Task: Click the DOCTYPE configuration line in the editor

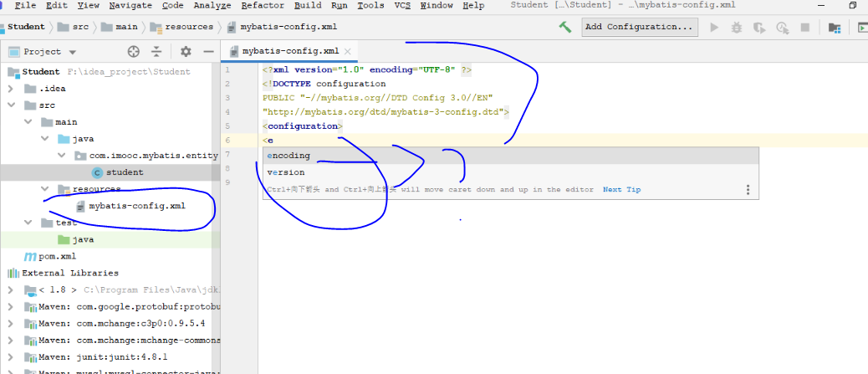Action: click(324, 84)
